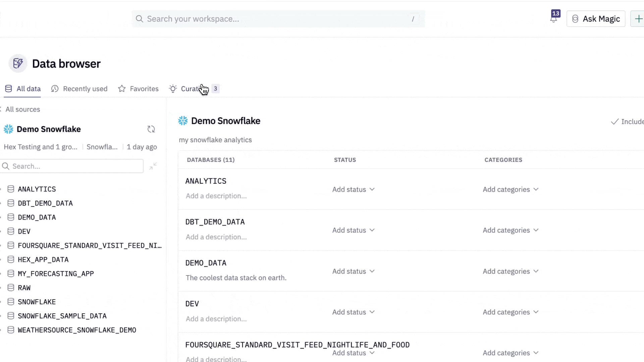The width and height of the screenshot is (644, 362).
Task: Click the Ask Magic button
Action: pyautogui.click(x=596, y=19)
